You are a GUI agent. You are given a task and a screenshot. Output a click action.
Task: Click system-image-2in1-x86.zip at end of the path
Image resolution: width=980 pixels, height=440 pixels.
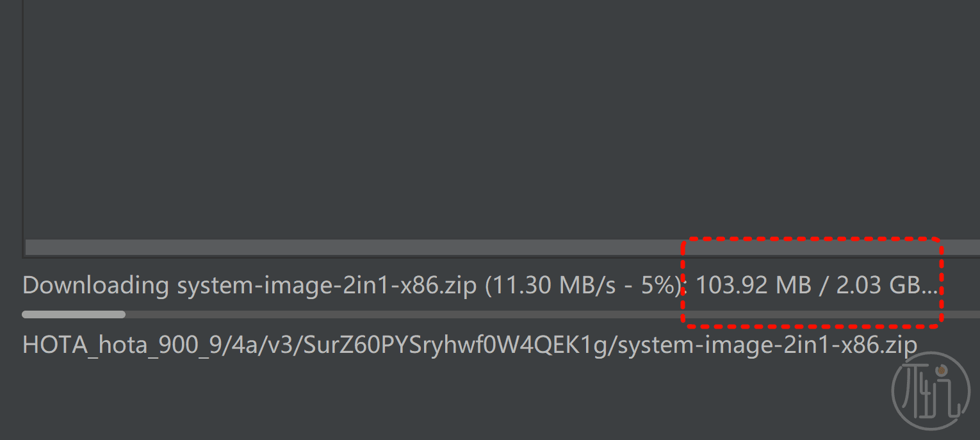tap(768, 345)
